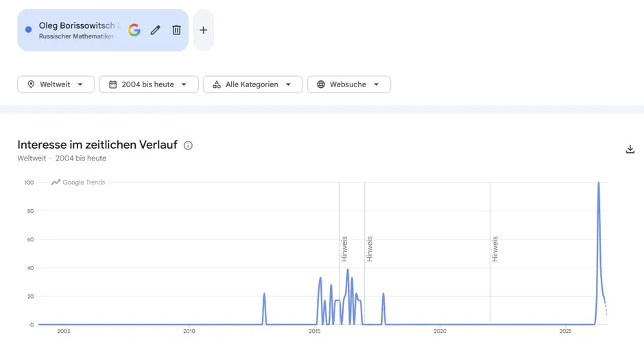This screenshot has width=644, height=343.
Task: Click the Hinweis marker near 2017
Action: [x=369, y=249]
